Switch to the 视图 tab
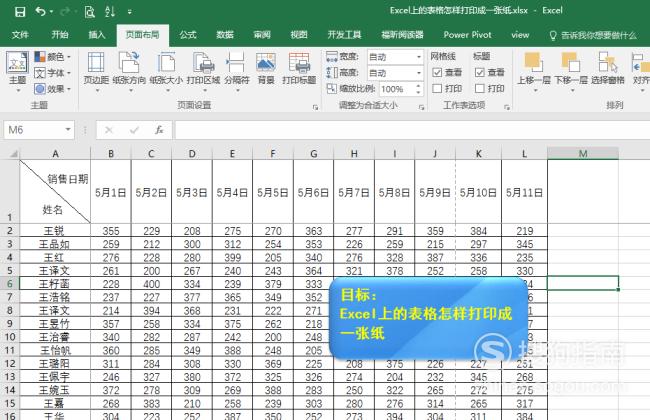The width and height of the screenshot is (650, 420). click(299, 35)
